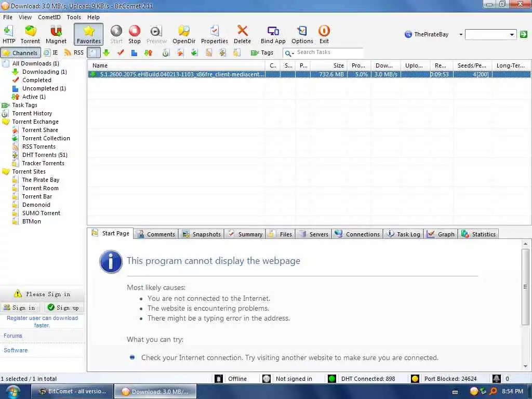This screenshot has height=399, width=532.
Task: Filter by downloading green arrow icon
Action: [x=107, y=52]
